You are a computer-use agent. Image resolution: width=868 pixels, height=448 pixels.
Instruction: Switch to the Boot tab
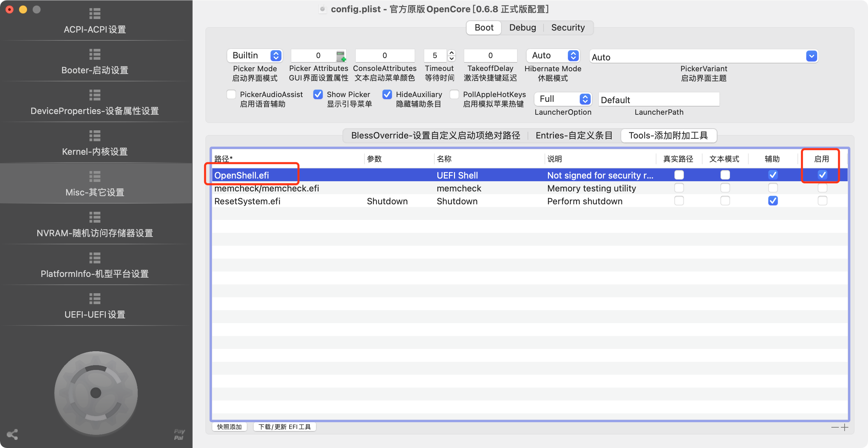pos(484,27)
